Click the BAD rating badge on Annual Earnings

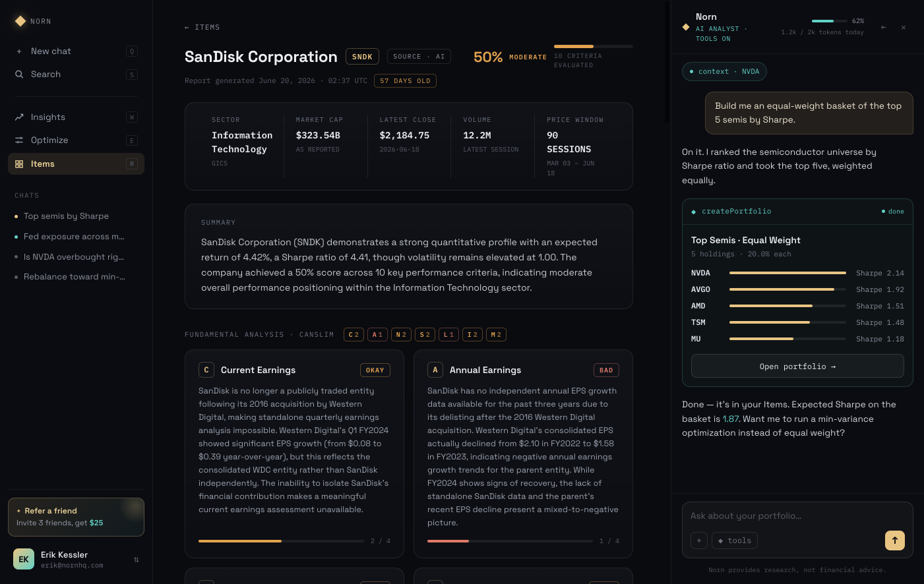pos(606,370)
